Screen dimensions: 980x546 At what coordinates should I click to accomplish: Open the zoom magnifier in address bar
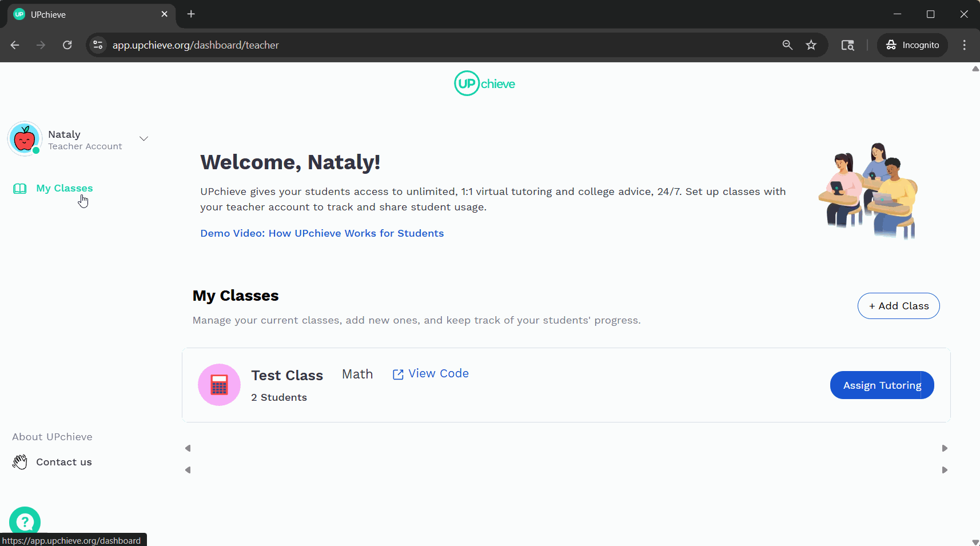(787, 45)
